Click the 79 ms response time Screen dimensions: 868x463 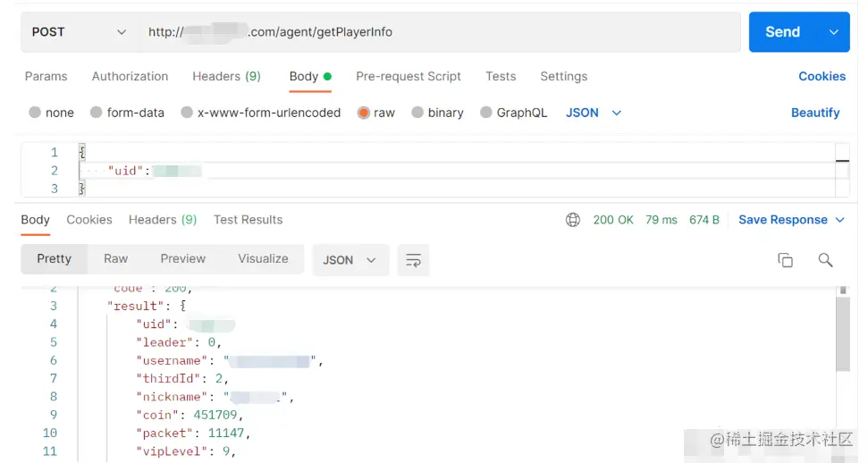(x=662, y=220)
